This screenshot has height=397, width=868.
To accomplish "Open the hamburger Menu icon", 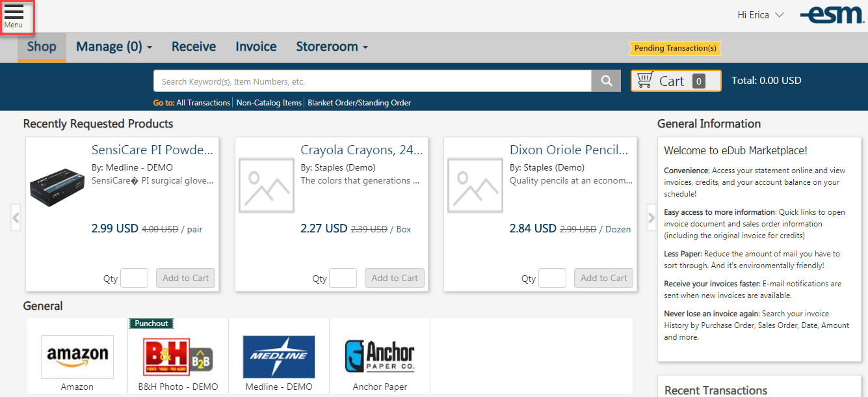I will point(14,16).
